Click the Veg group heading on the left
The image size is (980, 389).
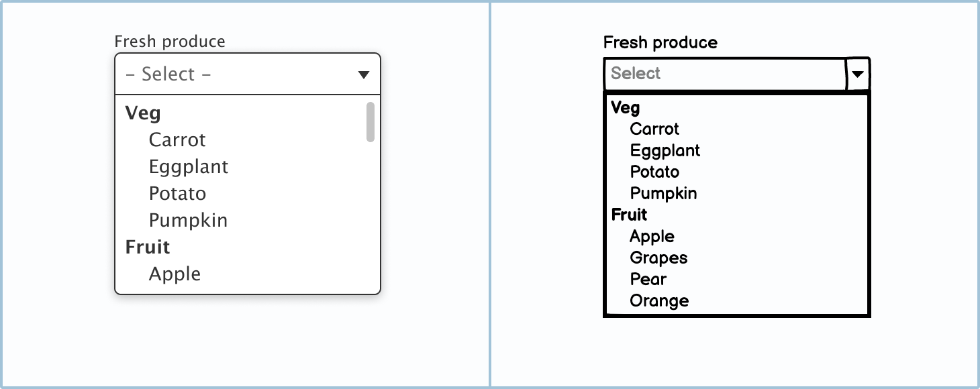point(143,113)
